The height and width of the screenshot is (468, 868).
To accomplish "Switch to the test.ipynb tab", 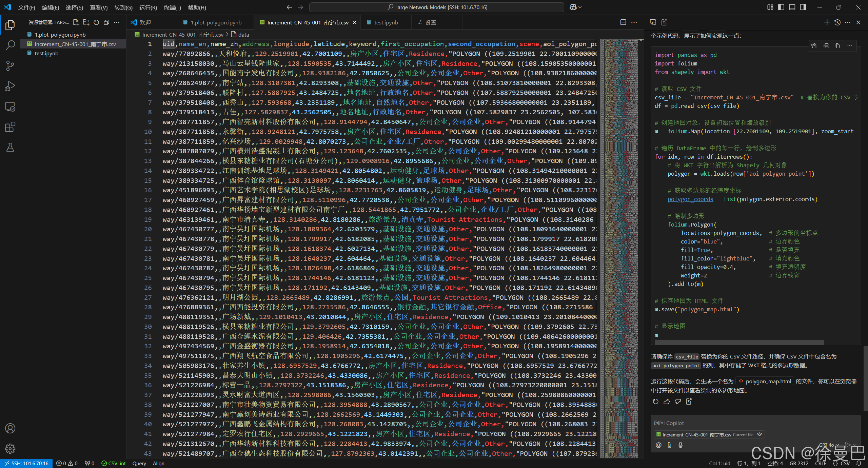I will click(x=386, y=22).
